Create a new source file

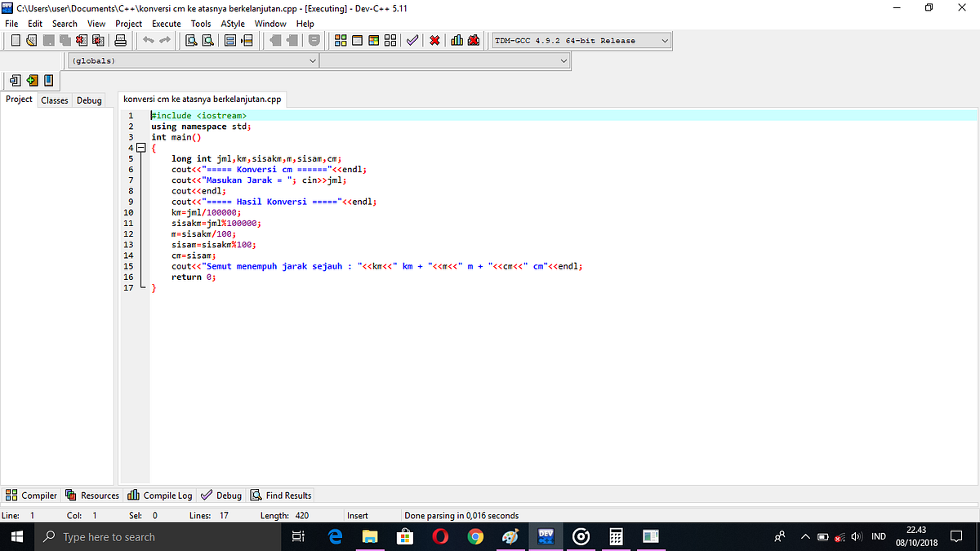point(16,40)
